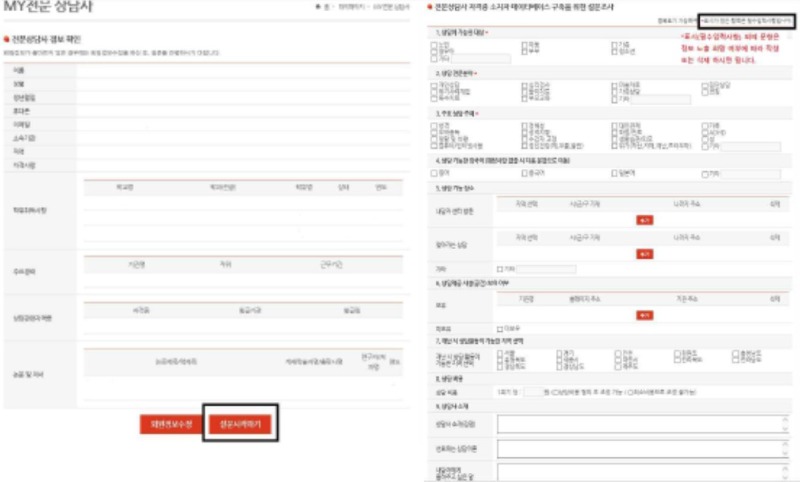This screenshot has width=800, height=482.
Task: Check the 영어 language checkbox
Action: 433,172
